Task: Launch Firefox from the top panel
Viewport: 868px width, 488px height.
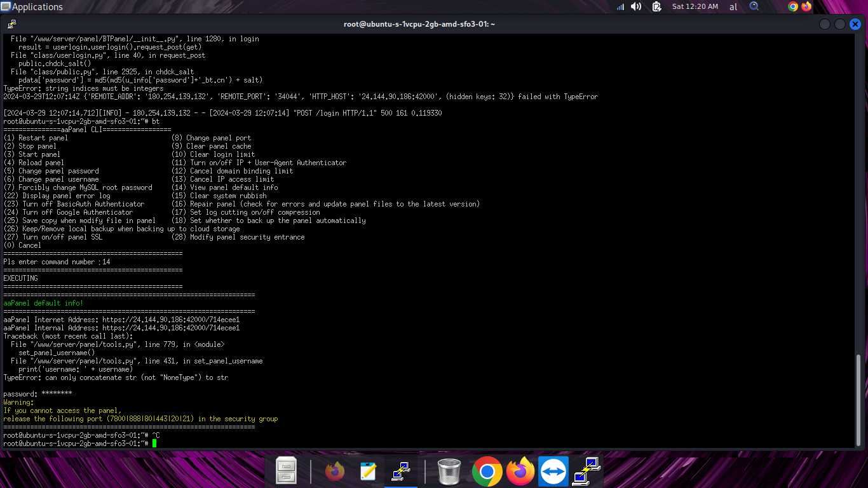Action: (x=806, y=7)
